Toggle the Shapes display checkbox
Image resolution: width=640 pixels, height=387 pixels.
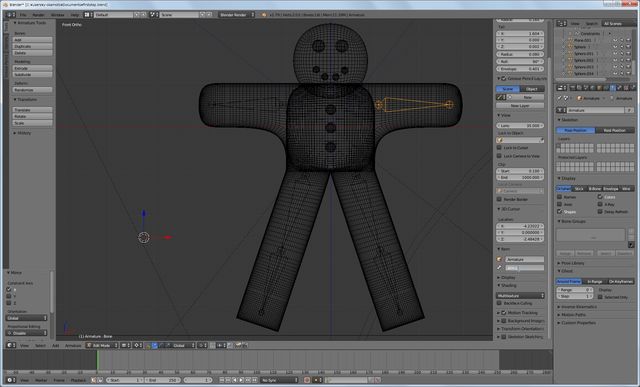click(560, 211)
